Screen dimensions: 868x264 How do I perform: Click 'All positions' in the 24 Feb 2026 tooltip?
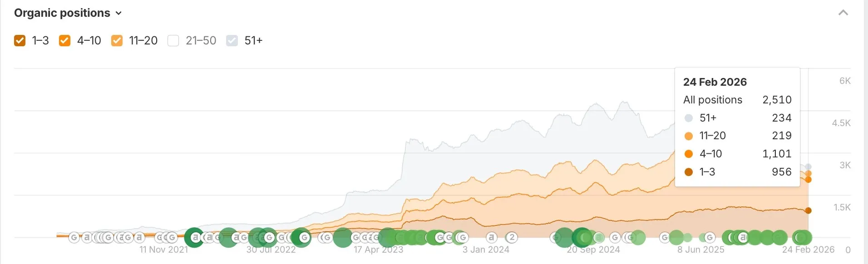(x=712, y=100)
